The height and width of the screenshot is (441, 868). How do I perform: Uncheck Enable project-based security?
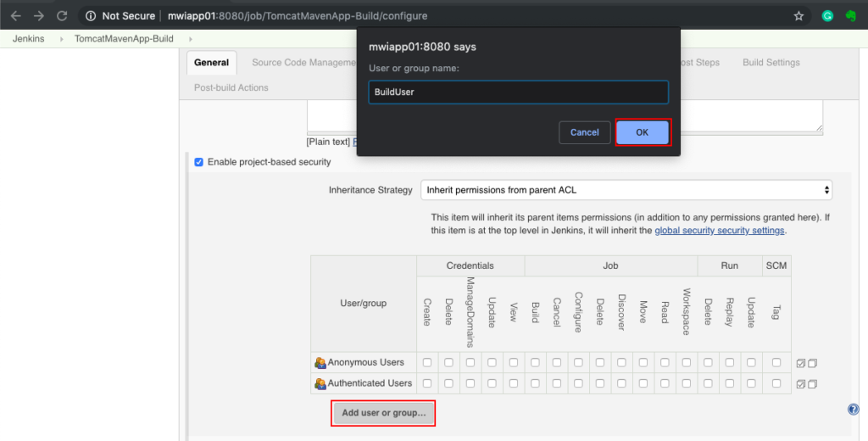click(x=199, y=162)
